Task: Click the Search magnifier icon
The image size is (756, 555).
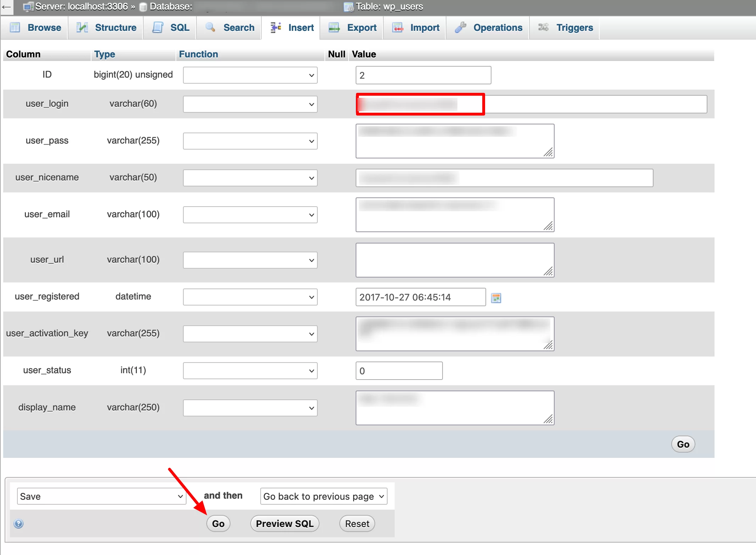Action: click(x=211, y=27)
